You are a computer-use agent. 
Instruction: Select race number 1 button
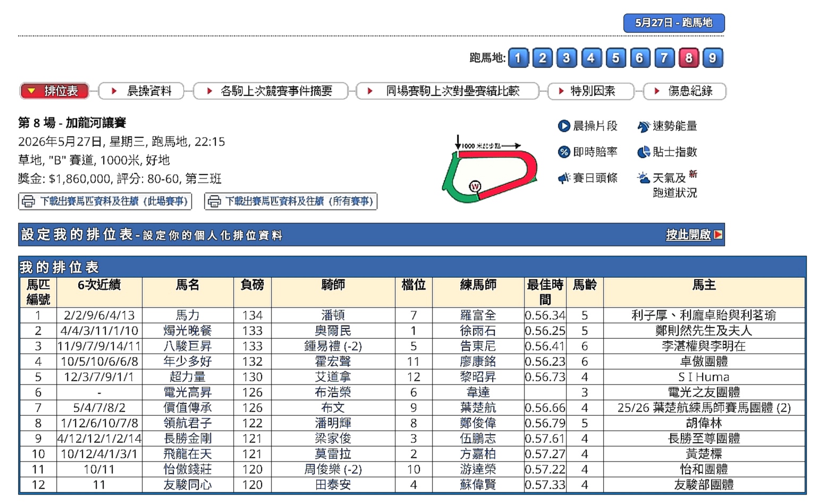(518, 58)
